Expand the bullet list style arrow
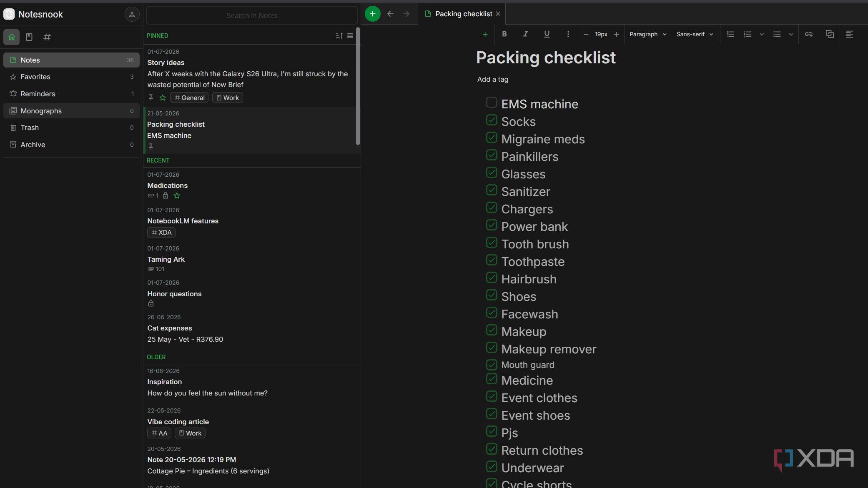The width and height of the screenshot is (868, 488). 791,34
